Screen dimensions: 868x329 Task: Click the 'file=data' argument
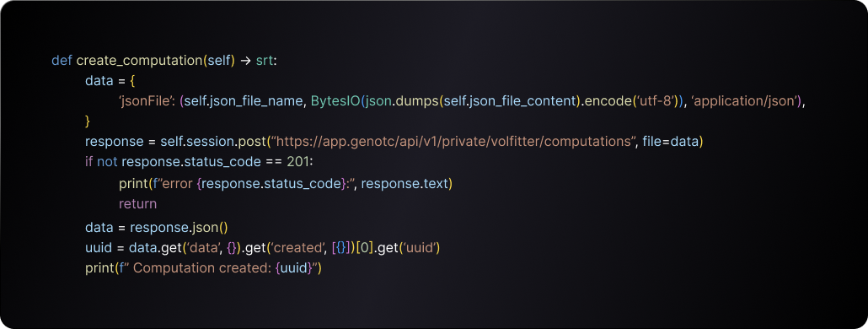click(x=670, y=141)
